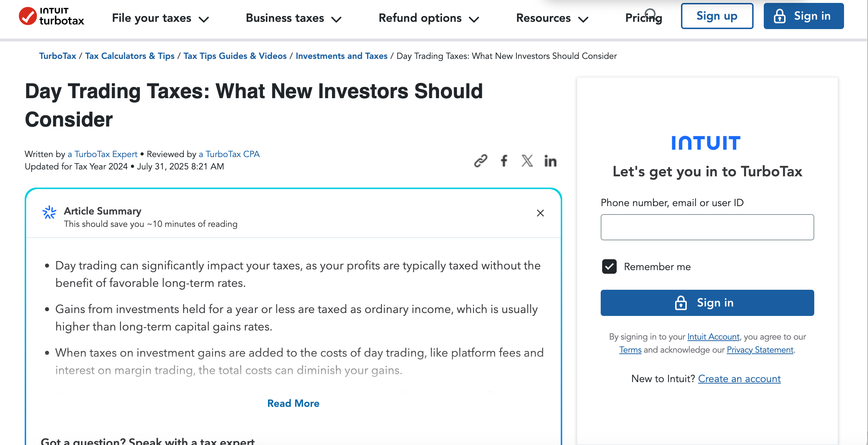Viewport: 868px width, 445px height.
Task: Click the Create an account link
Action: coord(739,379)
